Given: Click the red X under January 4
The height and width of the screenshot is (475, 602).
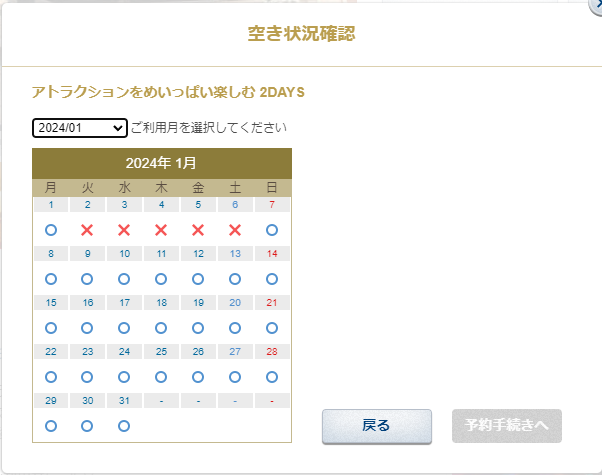Looking at the screenshot, I should (x=161, y=230).
